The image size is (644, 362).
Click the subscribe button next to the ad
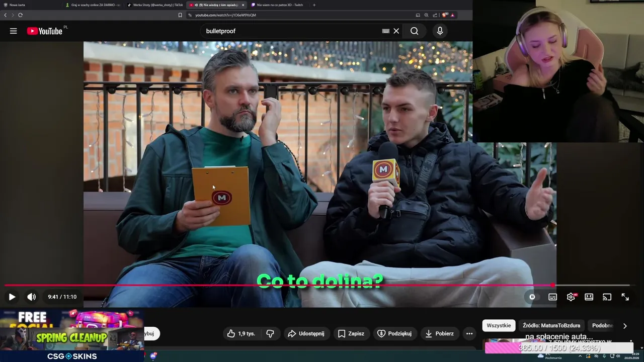pyautogui.click(x=152, y=333)
